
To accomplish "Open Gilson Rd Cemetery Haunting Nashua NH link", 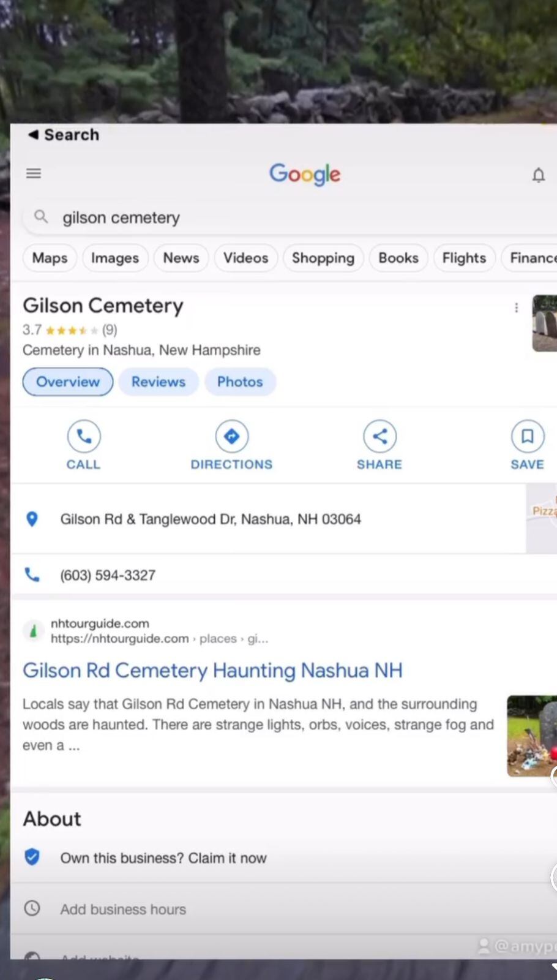I will tap(212, 670).
